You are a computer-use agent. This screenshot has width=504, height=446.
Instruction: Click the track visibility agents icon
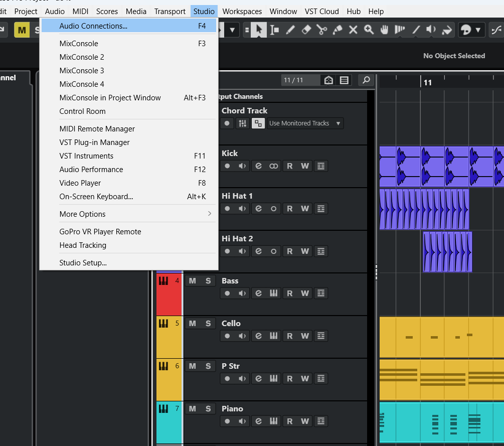(328, 80)
